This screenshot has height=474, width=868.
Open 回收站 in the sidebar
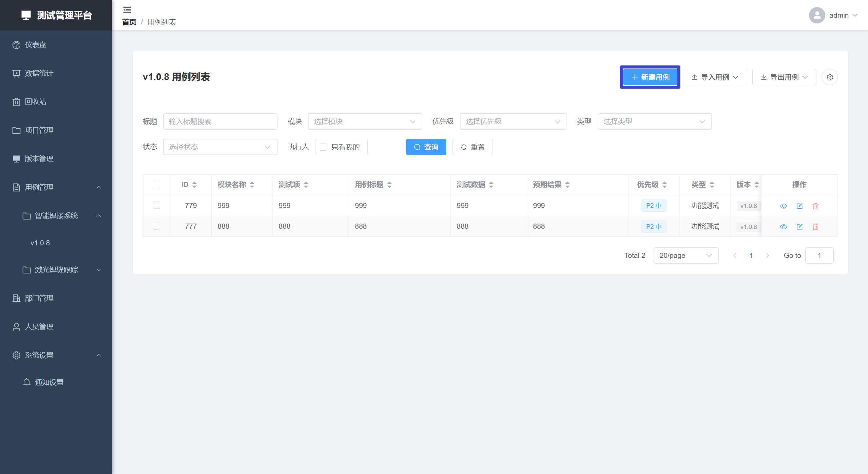tap(36, 102)
